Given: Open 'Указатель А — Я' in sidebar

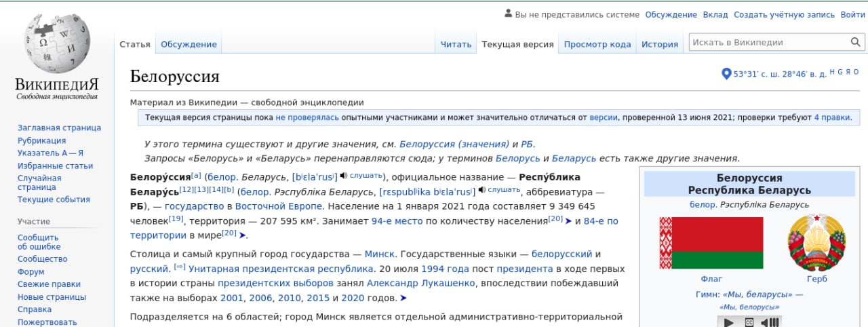Looking at the screenshot, I should pos(50,153).
